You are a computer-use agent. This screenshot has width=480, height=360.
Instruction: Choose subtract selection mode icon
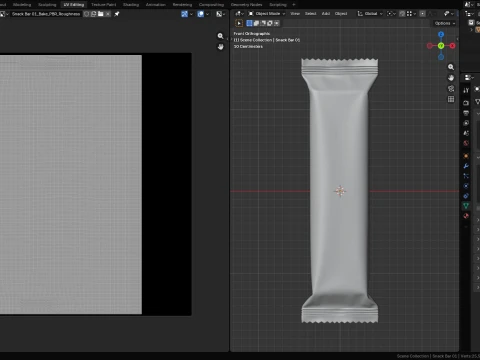pos(263,23)
